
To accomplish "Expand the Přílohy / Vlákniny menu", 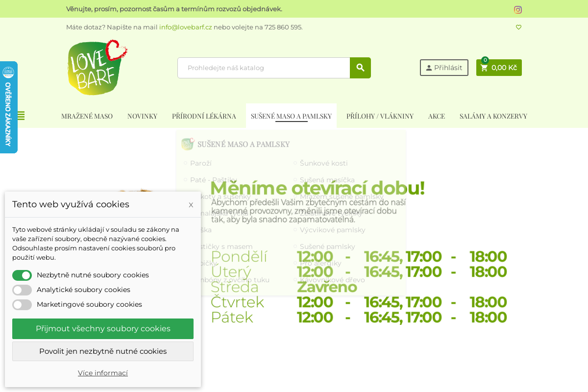I will pos(380,116).
